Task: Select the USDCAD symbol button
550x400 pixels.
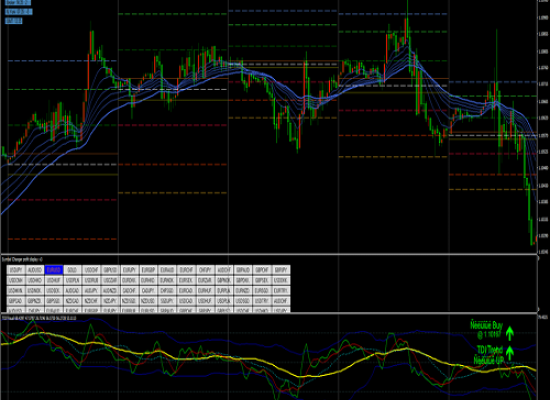Action: [x=186, y=301]
